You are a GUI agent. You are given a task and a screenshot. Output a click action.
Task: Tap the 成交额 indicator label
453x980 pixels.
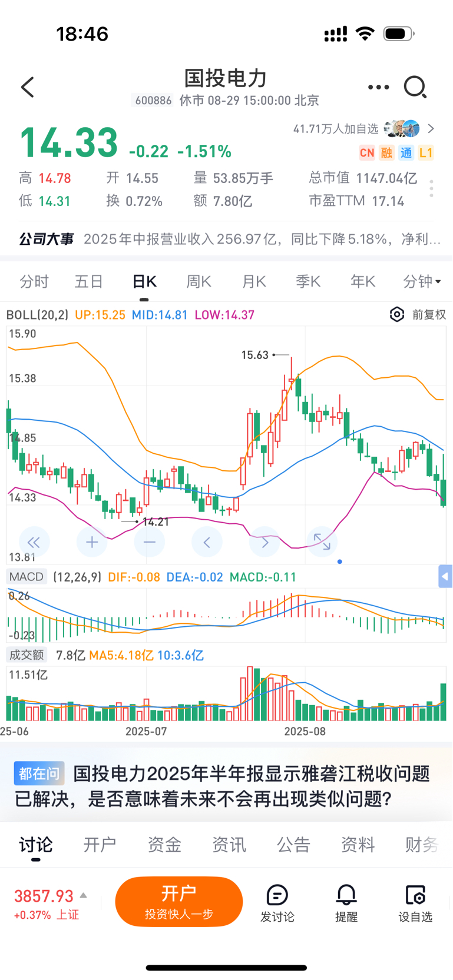pyautogui.click(x=27, y=655)
